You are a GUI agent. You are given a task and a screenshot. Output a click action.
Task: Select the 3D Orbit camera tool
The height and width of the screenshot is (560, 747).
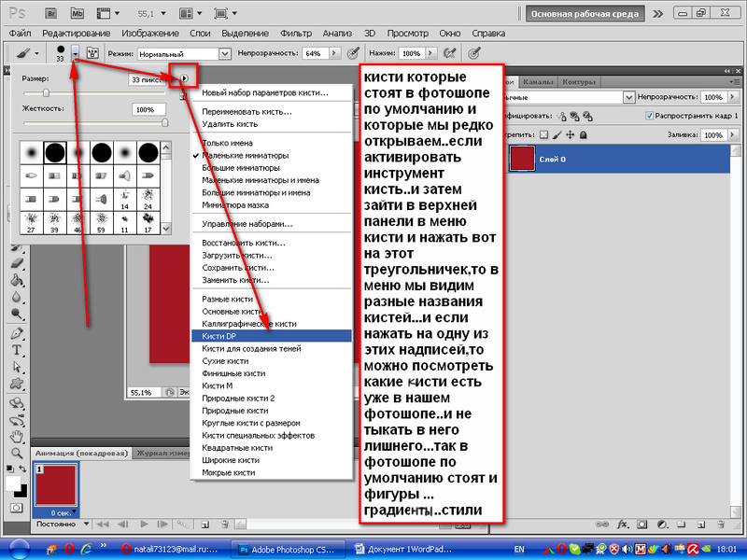click(x=17, y=421)
